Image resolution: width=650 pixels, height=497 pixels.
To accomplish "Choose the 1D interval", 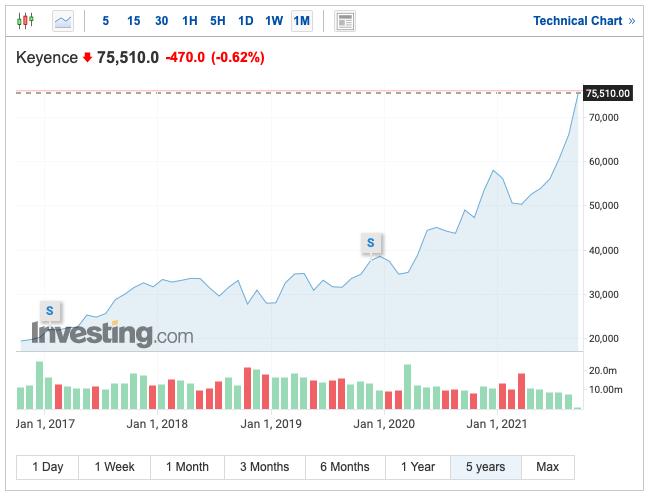I will click(246, 21).
